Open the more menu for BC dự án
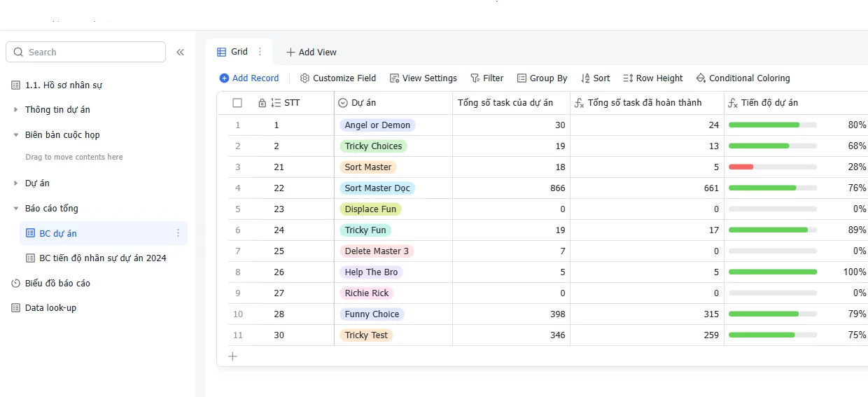This screenshot has width=868, height=397. click(178, 233)
